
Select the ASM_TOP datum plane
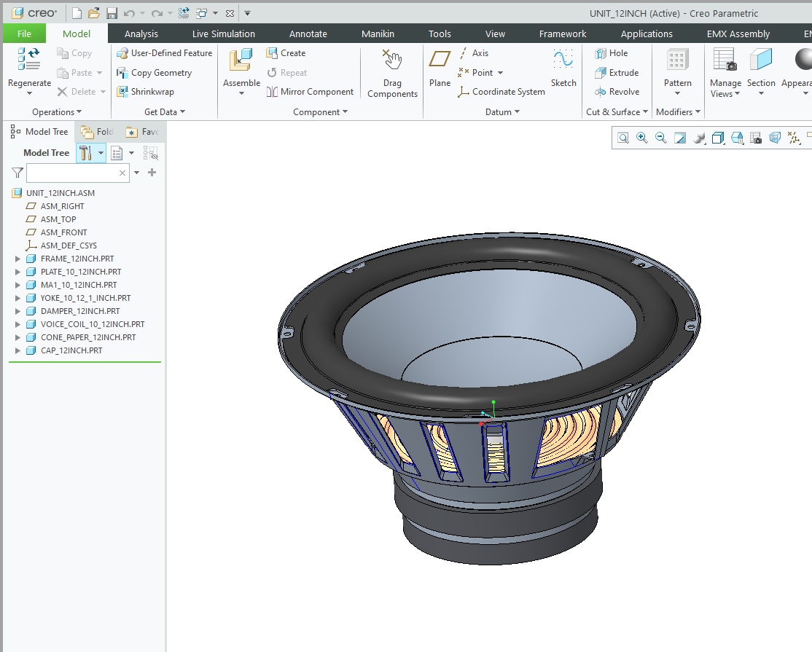pos(58,219)
